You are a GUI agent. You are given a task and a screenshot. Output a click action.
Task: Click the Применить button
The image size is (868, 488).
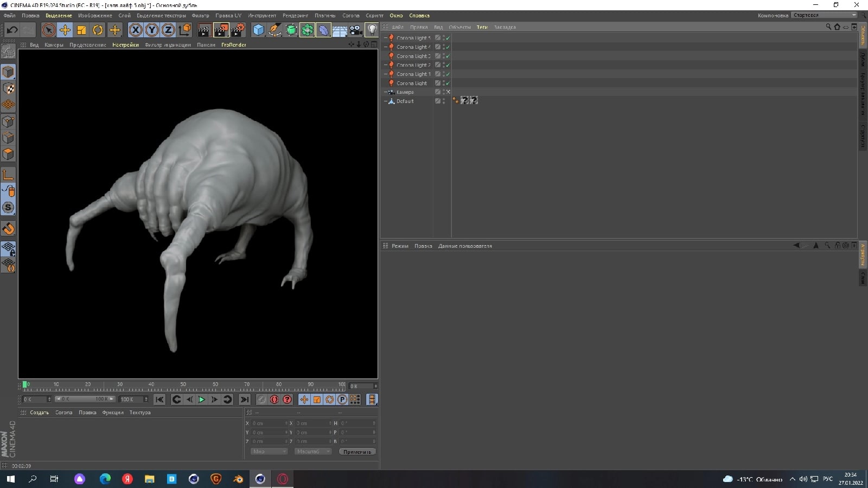click(357, 452)
